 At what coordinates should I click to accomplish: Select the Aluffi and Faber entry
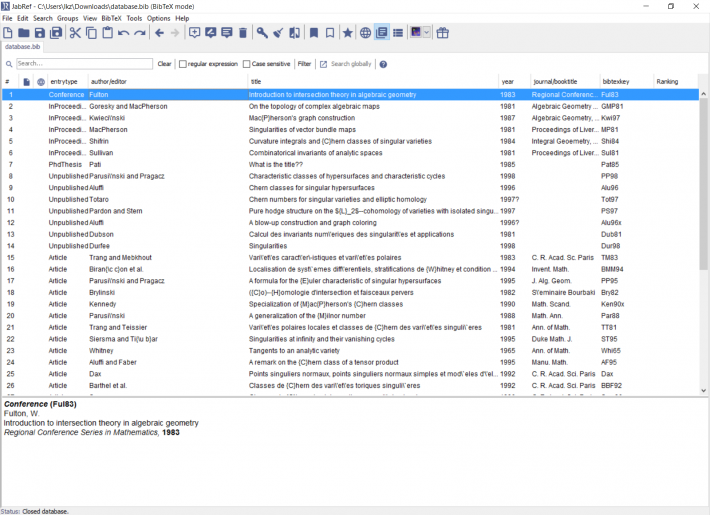pyautogui.click(x=350, y=362)
